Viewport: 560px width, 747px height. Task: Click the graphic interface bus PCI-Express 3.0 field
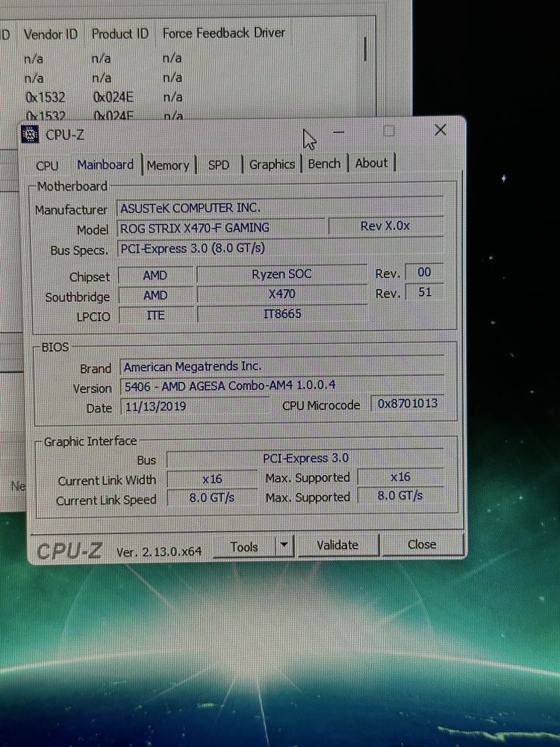pyautogui.click(x=305, y=459)
